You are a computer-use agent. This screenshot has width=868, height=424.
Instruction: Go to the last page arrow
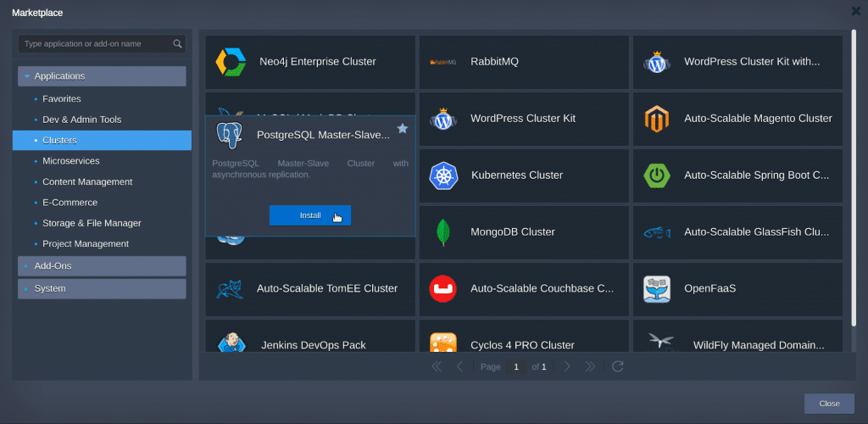(x=590, y=366)
